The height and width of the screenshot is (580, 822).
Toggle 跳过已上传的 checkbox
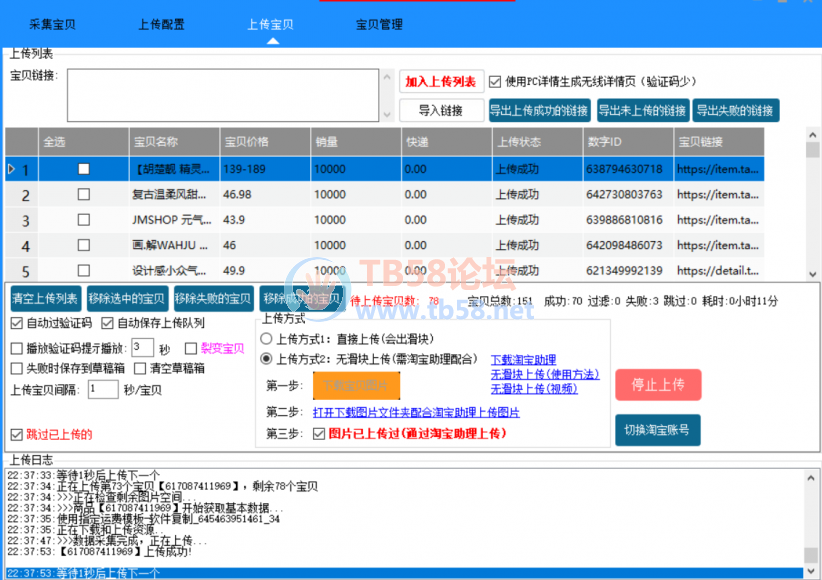pos(17,435)
